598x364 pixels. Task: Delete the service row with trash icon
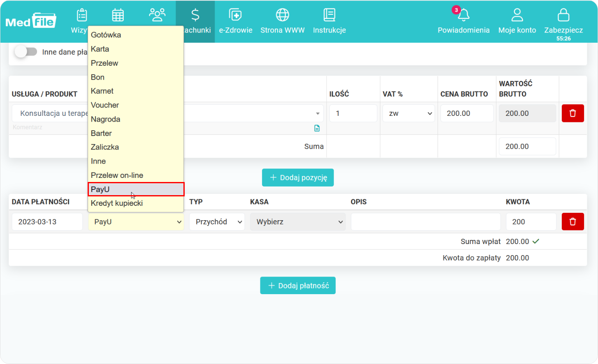(573, 113)
